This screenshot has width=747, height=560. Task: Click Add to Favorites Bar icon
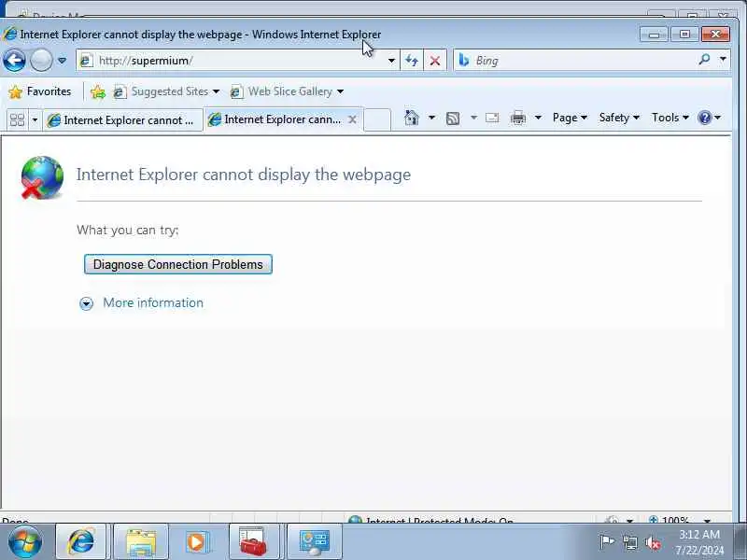[98, 91]
